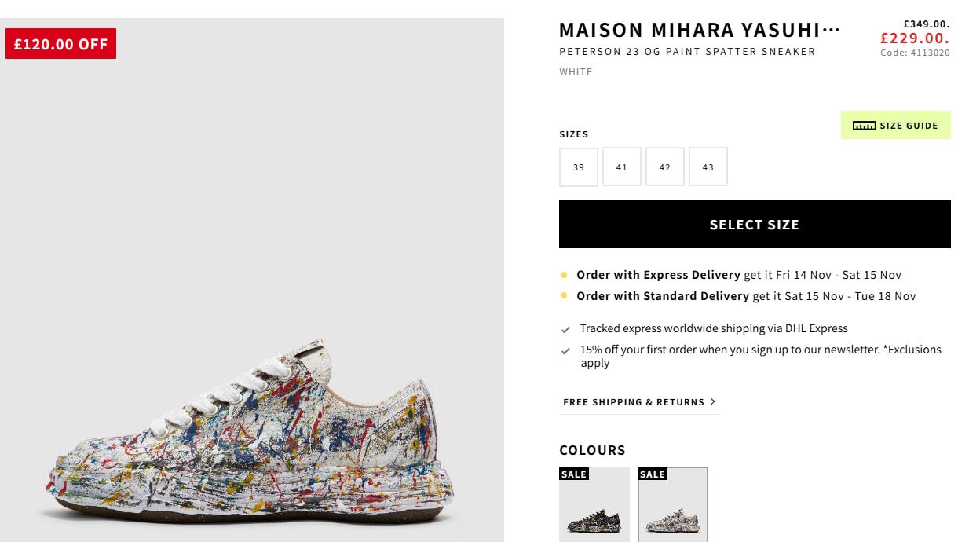Viewport: 980px width, 542px height.
Task: Click the red £120.00 OFF badge
Action: coord(60,44)
